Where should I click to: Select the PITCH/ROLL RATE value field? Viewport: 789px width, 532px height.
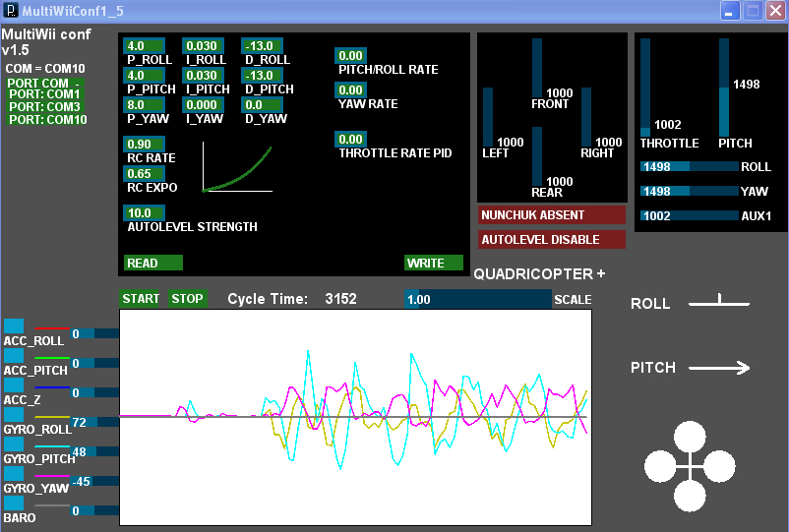pos(350,55)
